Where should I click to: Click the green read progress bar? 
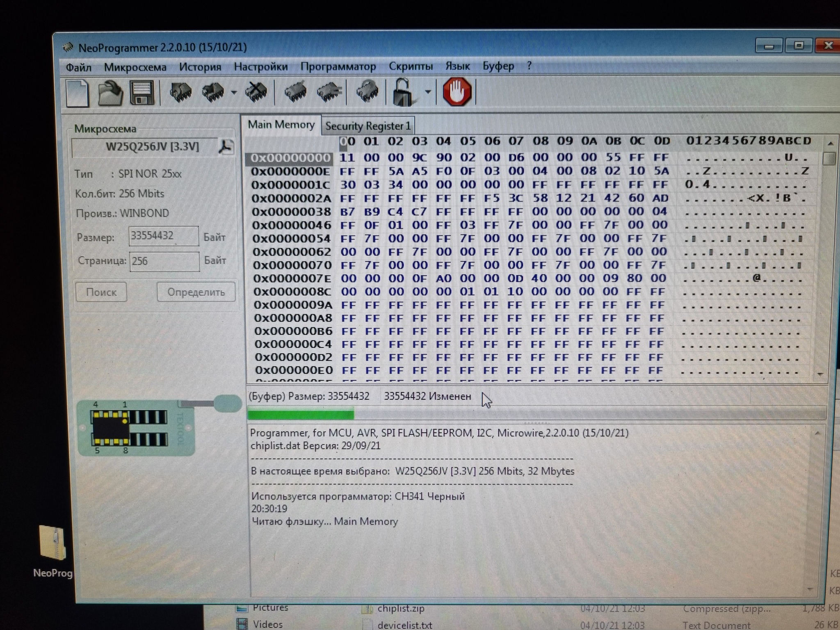point(301,415)
